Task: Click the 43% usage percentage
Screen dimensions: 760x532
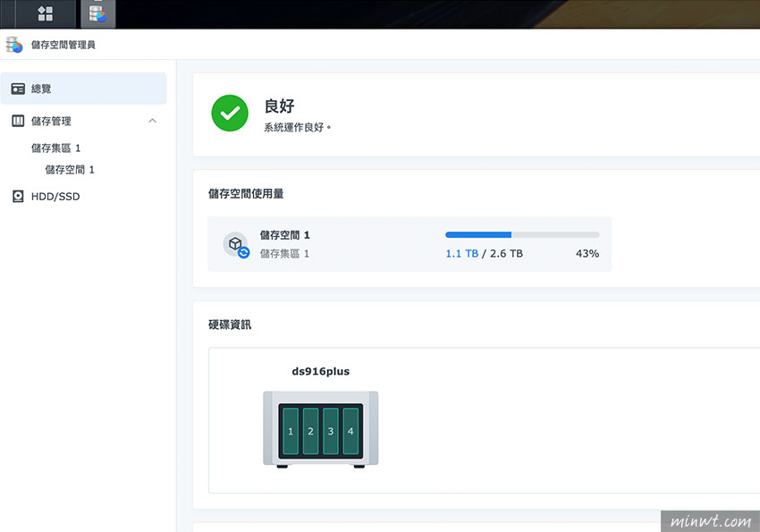Action: (587, 253)
